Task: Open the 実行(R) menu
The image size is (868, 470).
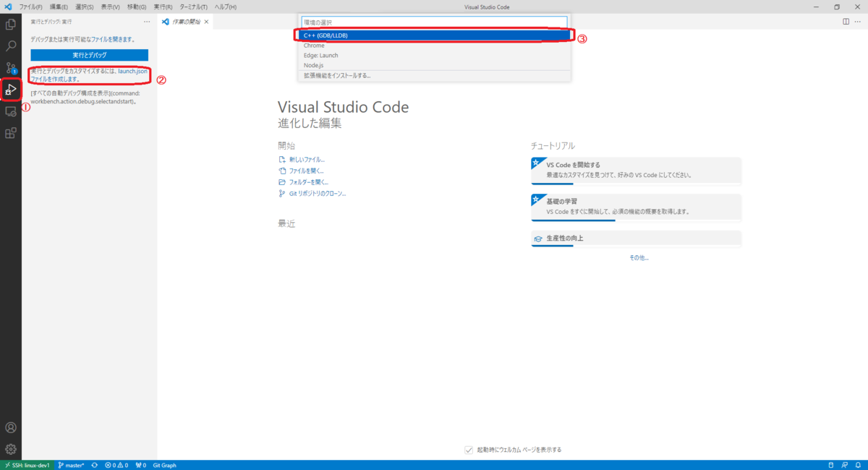Action: [x=163, y=7]
